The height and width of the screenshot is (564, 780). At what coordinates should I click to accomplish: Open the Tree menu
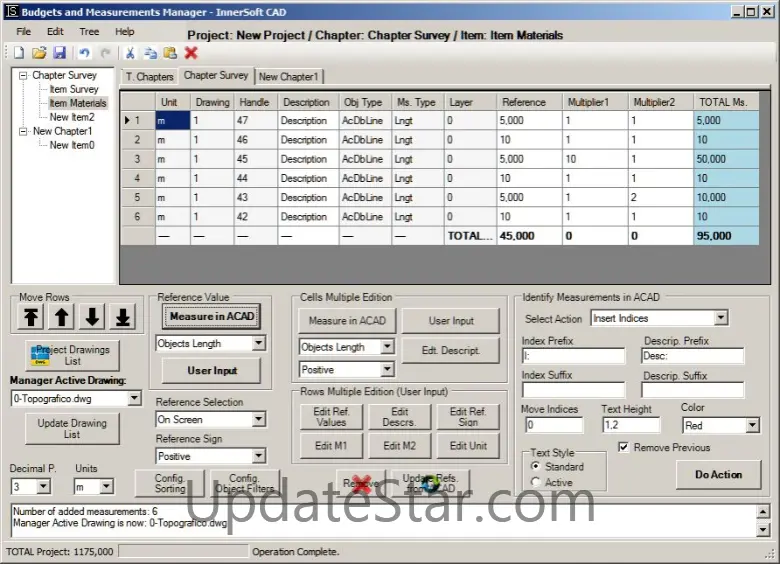(89, 32)
